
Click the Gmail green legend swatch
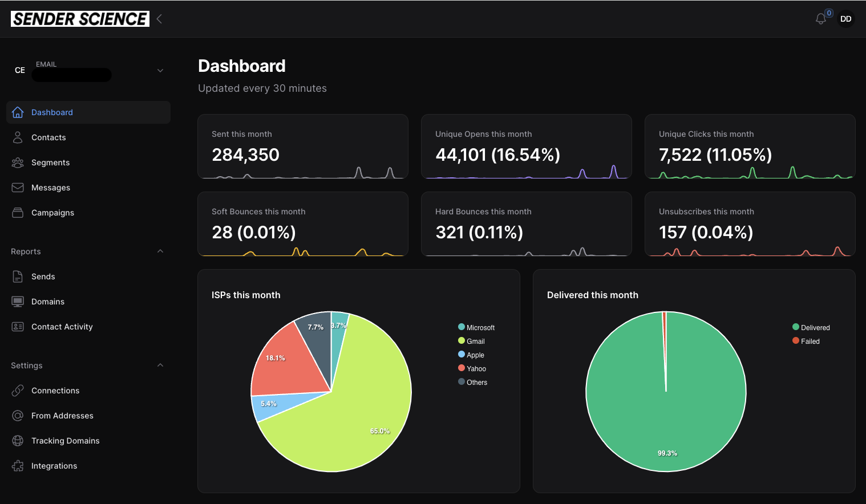[462, 341]
